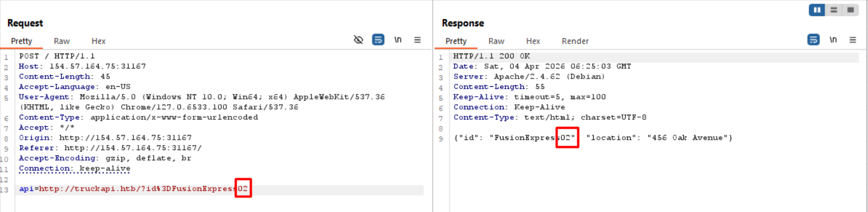The height and width of the screenshot is (212, 868).
Task: Toggle \n newline display in Response pane
Action: pos(833,40)
